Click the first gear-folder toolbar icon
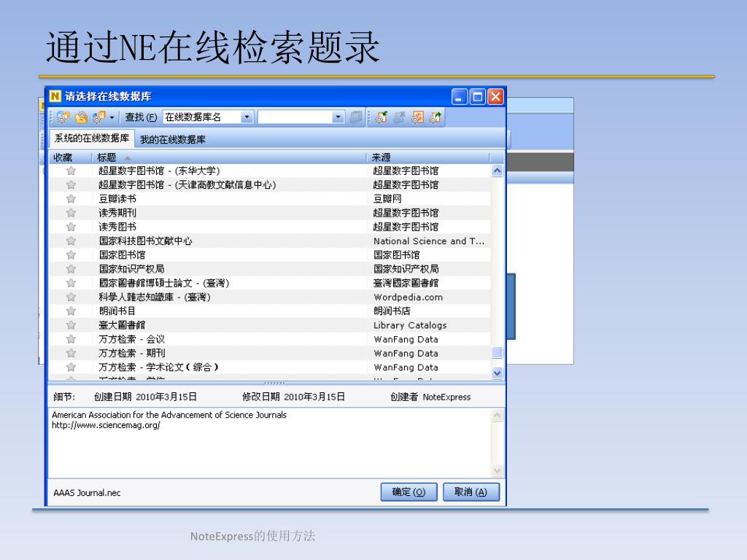Screen dimensions: 747x560 point(63,117)
